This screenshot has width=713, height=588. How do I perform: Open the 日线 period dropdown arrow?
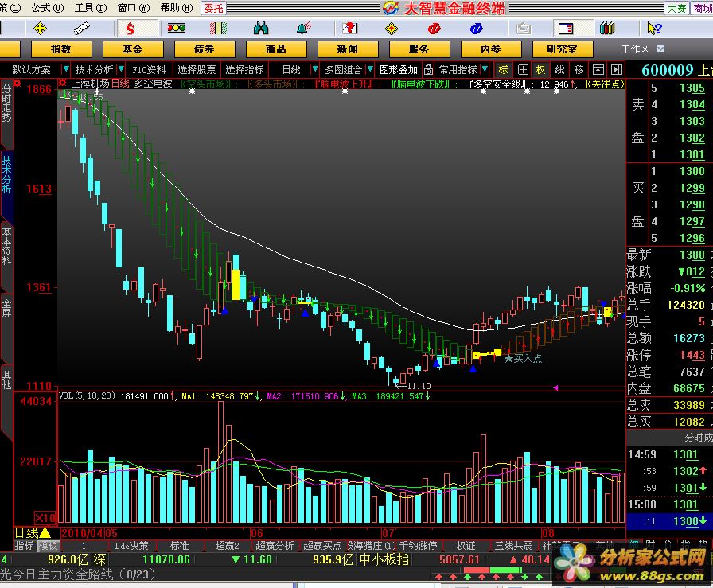coord(314,69)
